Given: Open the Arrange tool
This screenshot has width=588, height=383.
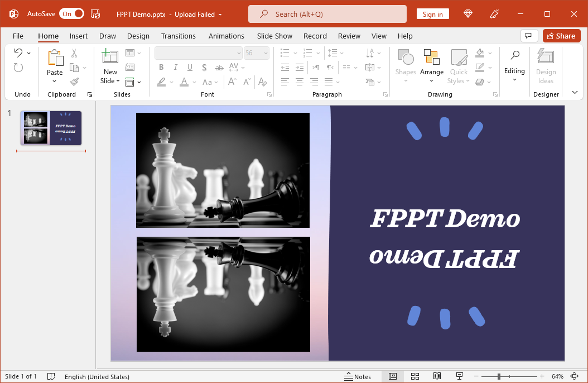Looking at the screenshot, I should click(x=431, y=65).
